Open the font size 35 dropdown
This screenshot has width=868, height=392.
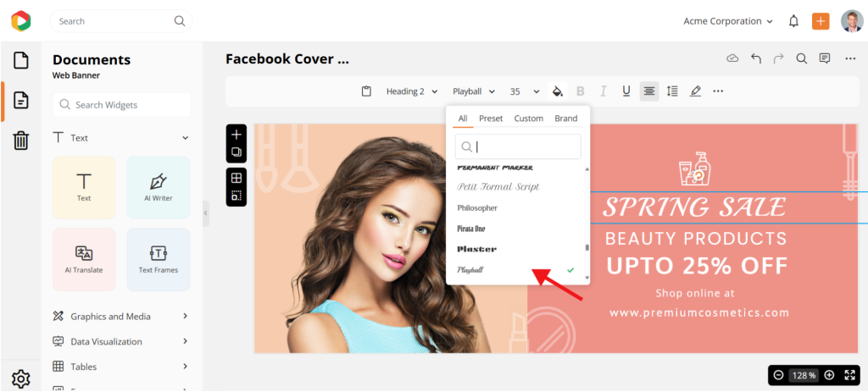(524, 91)
